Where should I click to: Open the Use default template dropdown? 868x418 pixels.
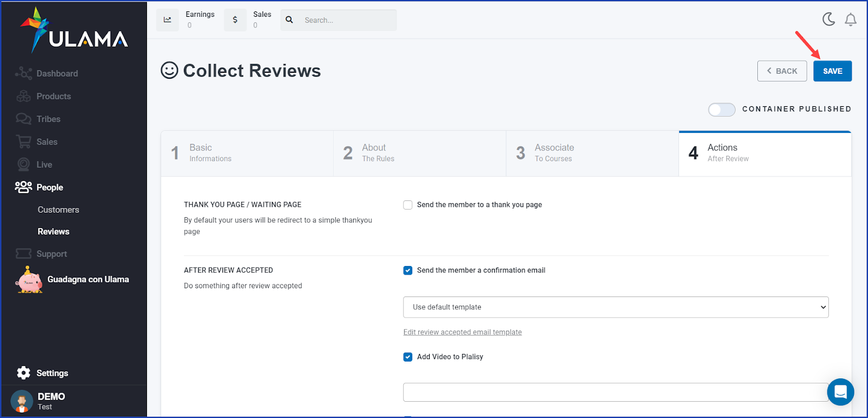(x=616, y=307)
